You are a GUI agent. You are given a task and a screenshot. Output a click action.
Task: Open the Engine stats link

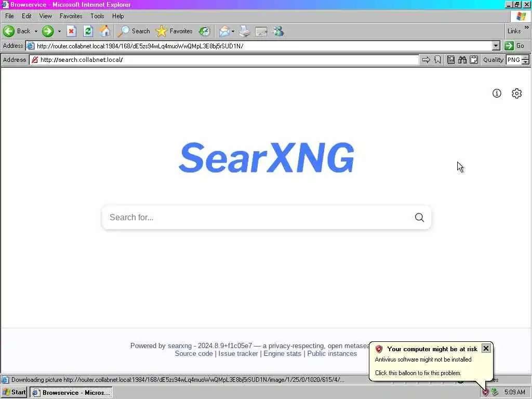pyautogui.click(x=282, y=353)
